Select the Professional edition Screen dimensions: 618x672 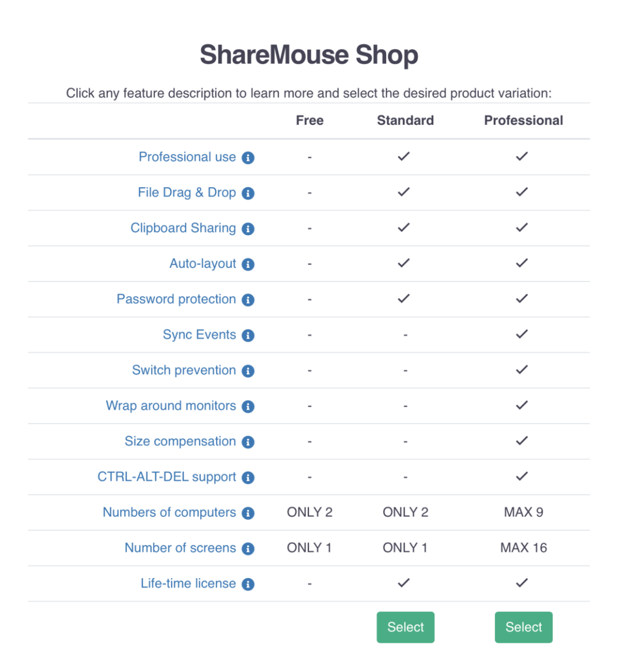pos(524,627)
